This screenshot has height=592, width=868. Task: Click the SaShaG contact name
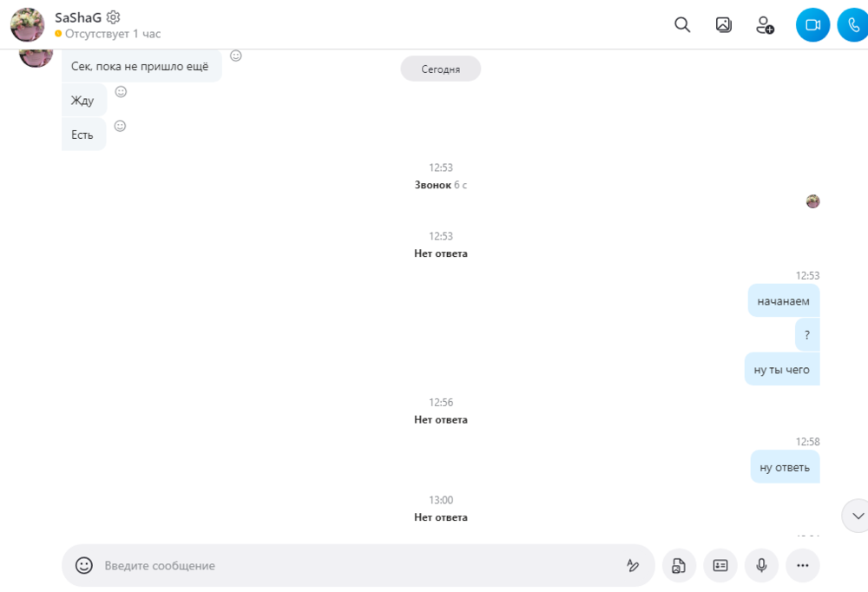click(77, 16)
